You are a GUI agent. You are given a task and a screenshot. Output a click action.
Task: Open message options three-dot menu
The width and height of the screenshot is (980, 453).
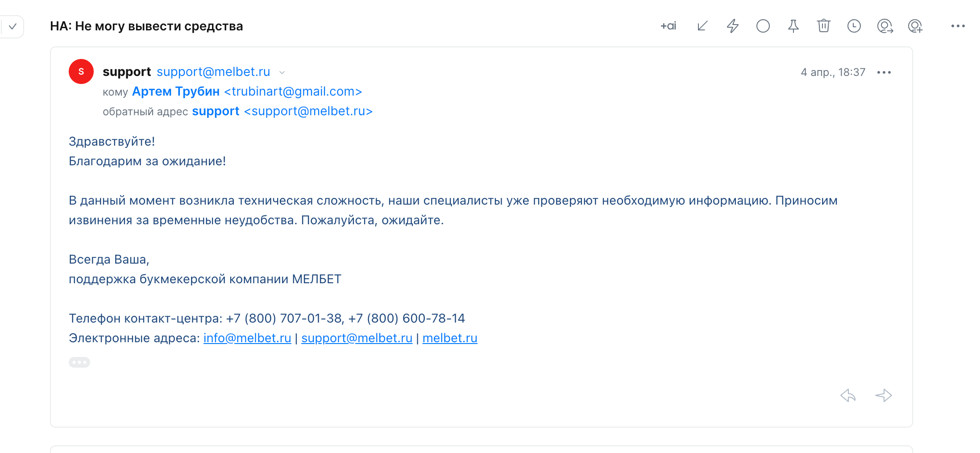pyautogui.click(x=884, y=72)
